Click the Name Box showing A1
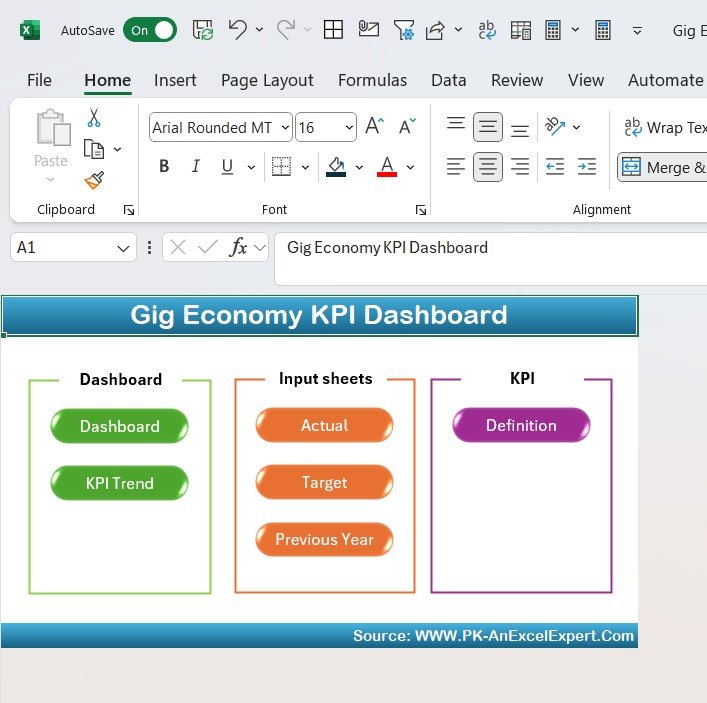 [x=73, y=247]
